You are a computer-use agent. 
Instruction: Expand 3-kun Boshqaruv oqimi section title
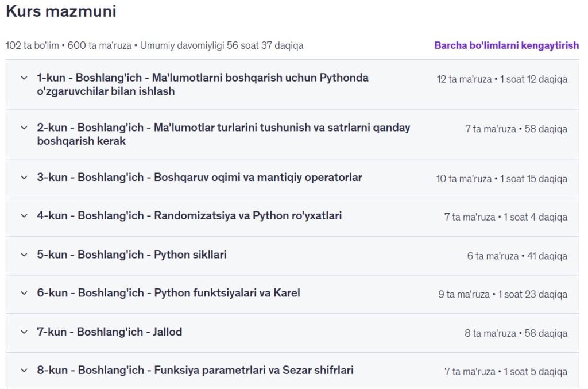[199, 178]
